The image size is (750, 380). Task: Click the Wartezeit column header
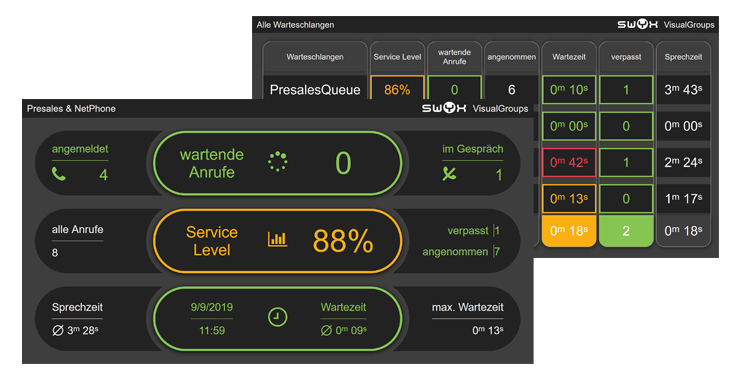[569, 57]
